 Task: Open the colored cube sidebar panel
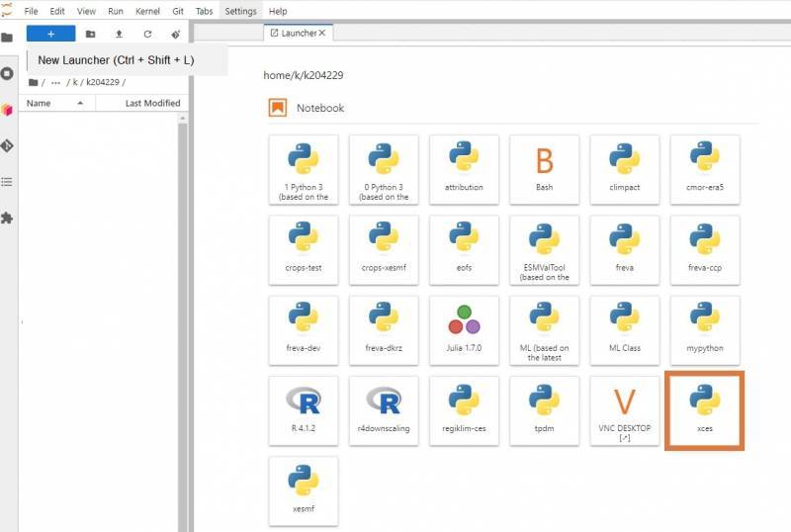[7, 110]
